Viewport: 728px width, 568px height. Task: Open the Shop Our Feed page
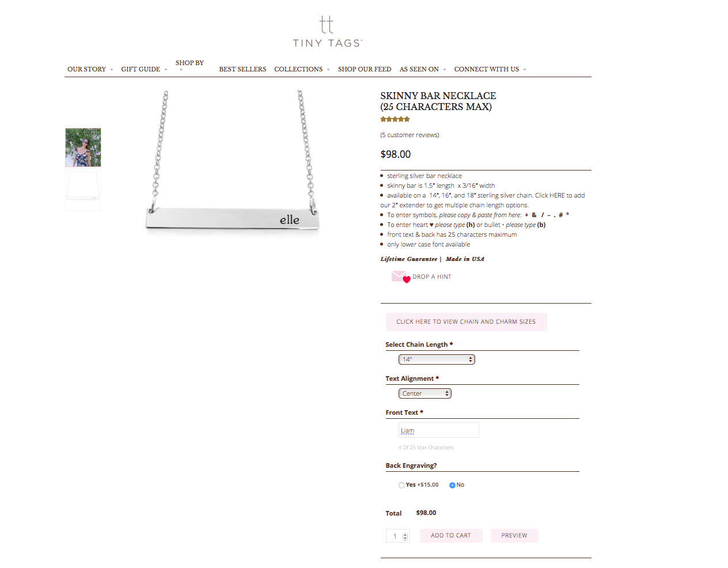click(x=365, y=69)
